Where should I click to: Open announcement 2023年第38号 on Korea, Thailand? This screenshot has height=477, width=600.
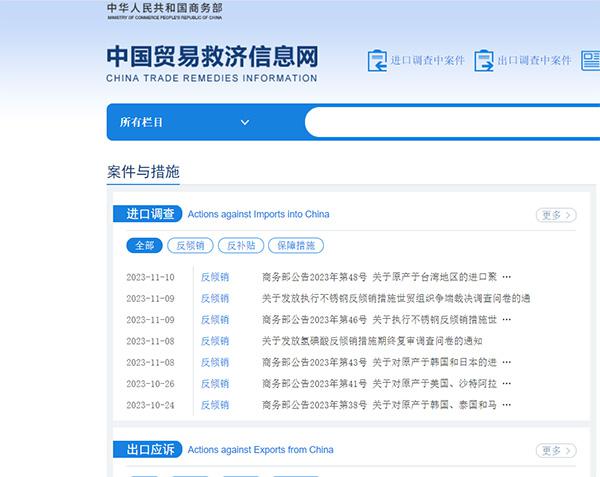click(386, 405)
